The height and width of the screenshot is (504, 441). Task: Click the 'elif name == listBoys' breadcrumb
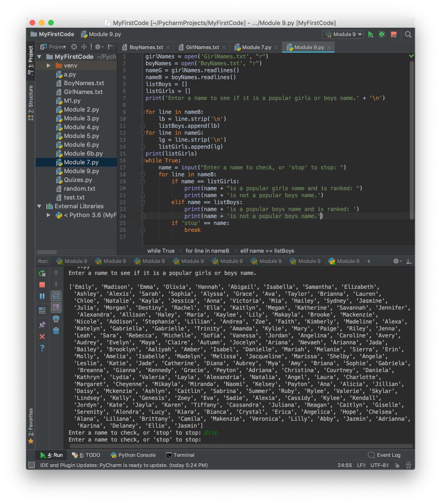[x=267, y=251]
